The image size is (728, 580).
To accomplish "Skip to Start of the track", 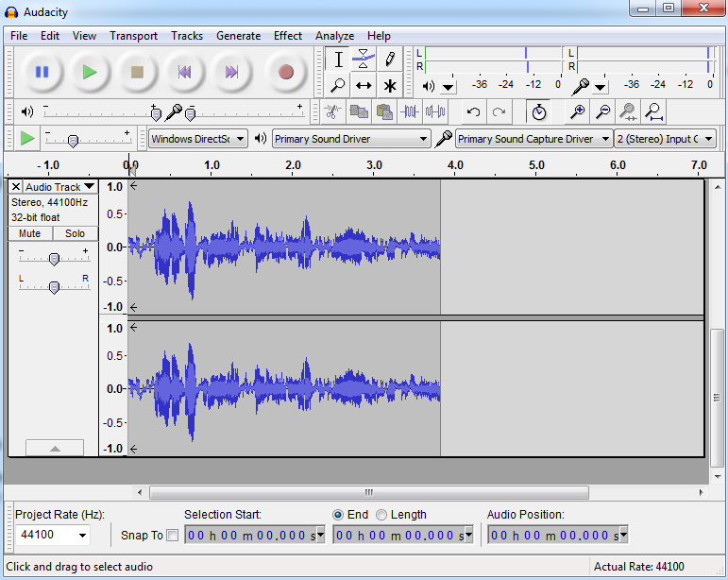I will pyautogui.click(x=184, y=72).
